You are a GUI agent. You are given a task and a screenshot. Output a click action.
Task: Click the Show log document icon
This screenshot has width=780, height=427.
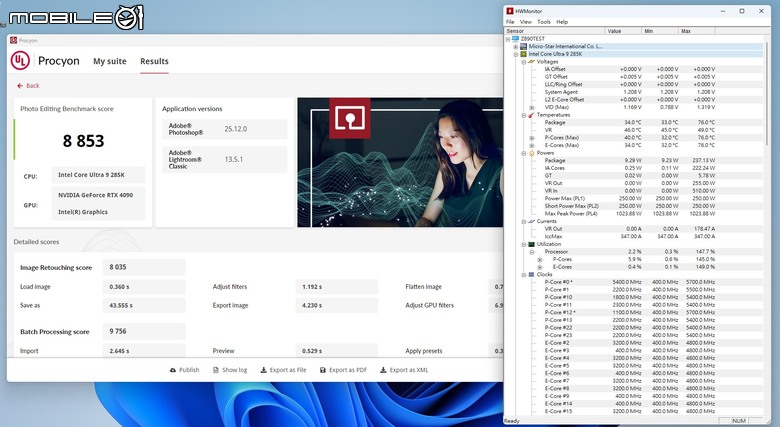(x=215, y=370)
